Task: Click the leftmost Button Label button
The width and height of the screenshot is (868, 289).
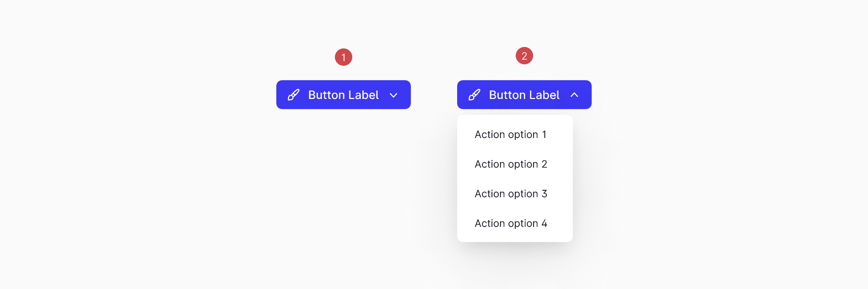Action: tap(343, 94)
